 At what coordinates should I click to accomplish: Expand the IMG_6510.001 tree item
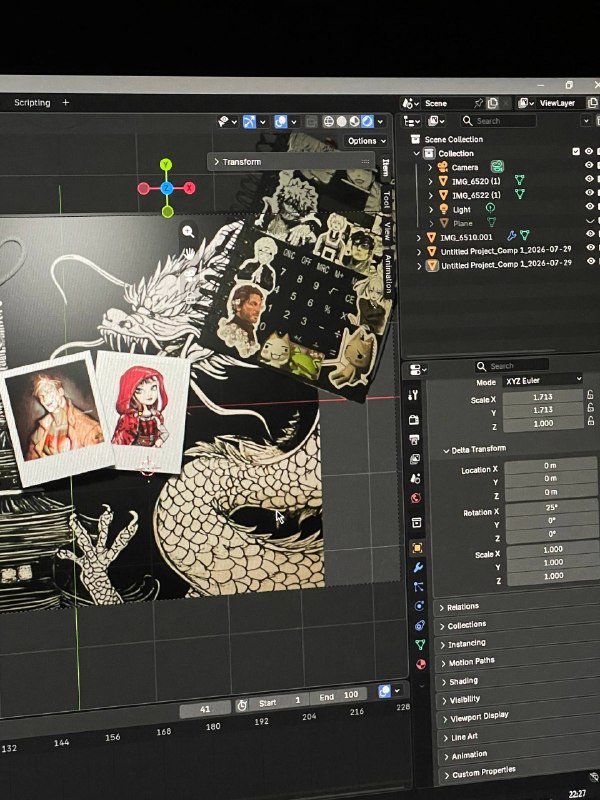click(419, 237)
